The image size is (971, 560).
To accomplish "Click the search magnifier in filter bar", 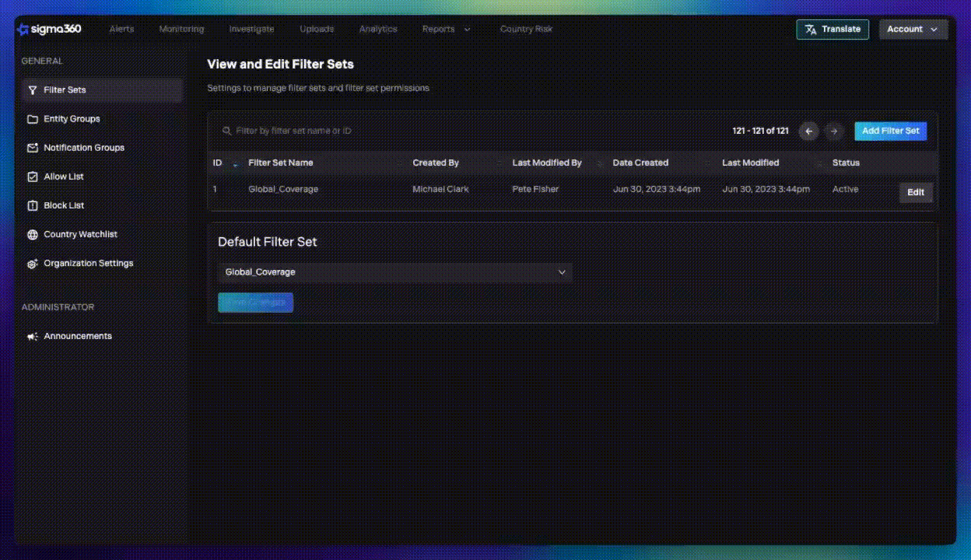I will coord(226,131).
